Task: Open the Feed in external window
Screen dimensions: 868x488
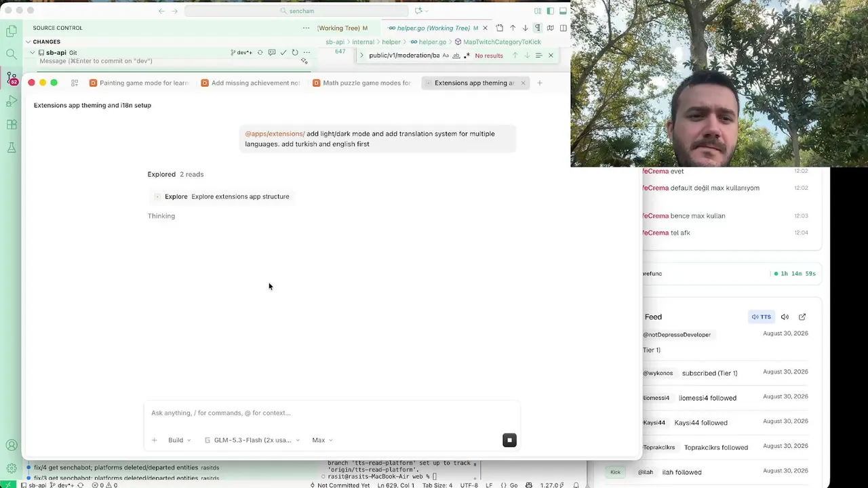Action: point(802,317)
